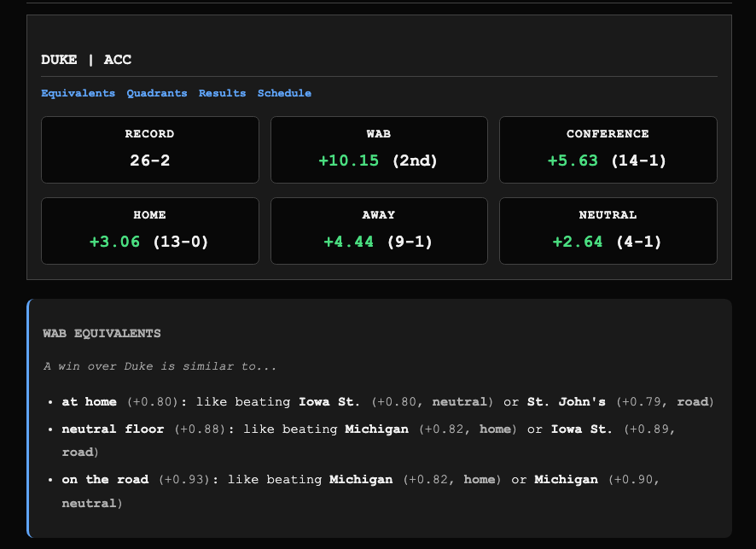
Task: Click the (2nd) WAB rank text
Action: tap(415, 161)
